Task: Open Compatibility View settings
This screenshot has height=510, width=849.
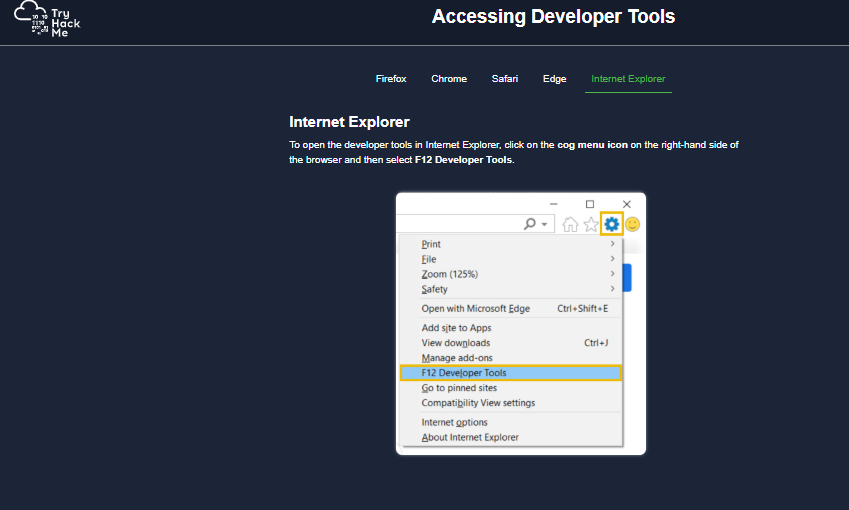Action: pyautogui.click(x=511, y=403)
